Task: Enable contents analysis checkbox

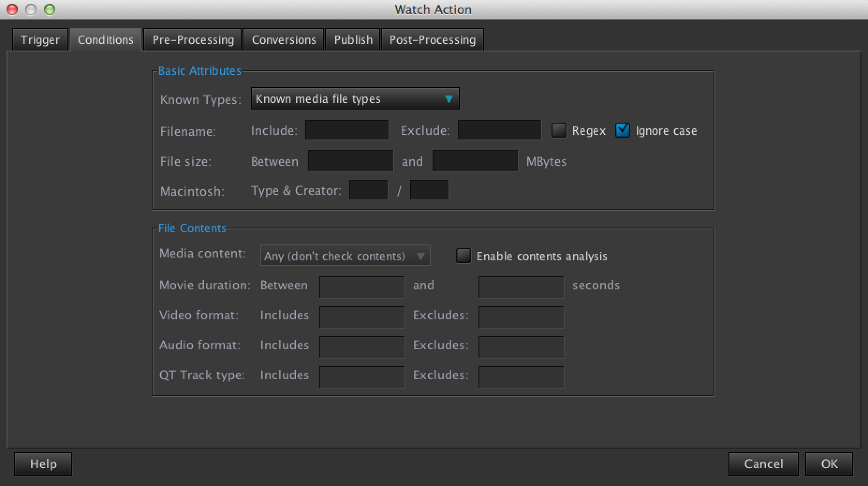Action: click(x=463, y=256)
